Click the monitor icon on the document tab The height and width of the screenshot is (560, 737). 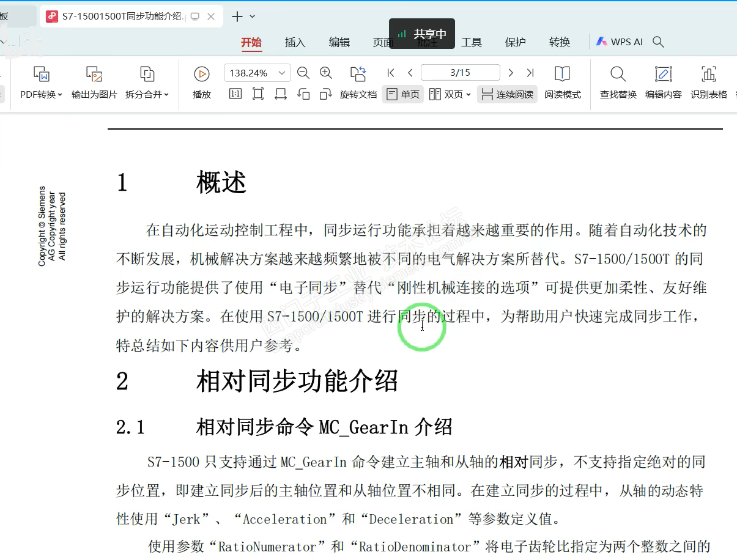(195, 17)
